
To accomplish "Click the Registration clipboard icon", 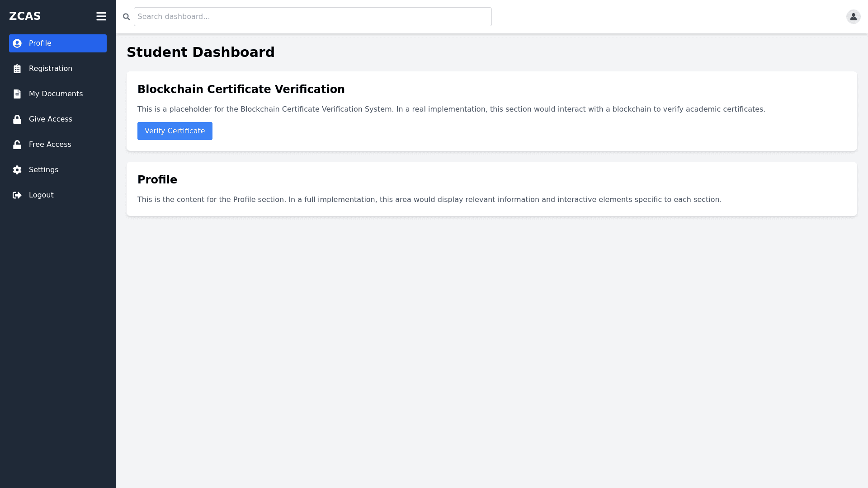I will (17, 69).
